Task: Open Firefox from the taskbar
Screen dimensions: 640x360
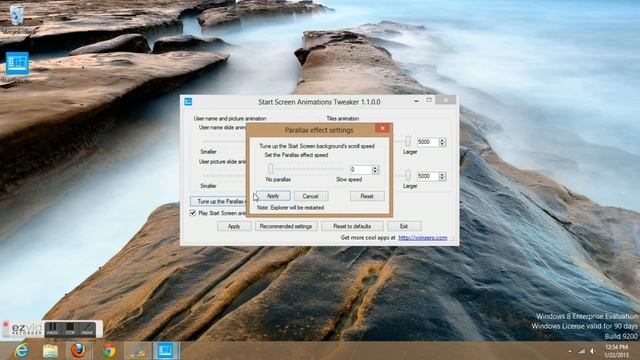Action: [x=79, y=351]
